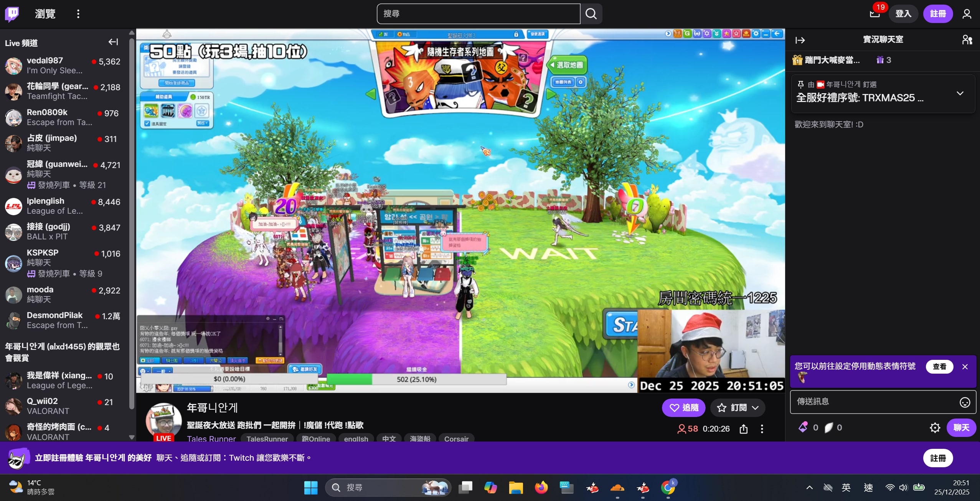Dismiss the animated emotes notice with X
The height and width of the screenshot is (501, 980).
(965, 367)
